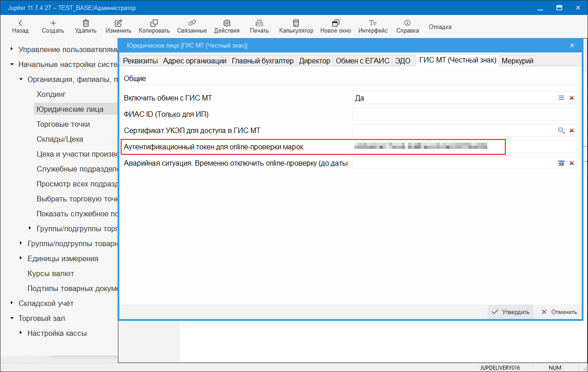Open the Главный бухгалтер tab
Image resolution: width=588 pixels, height=372 pixels.
263,61
